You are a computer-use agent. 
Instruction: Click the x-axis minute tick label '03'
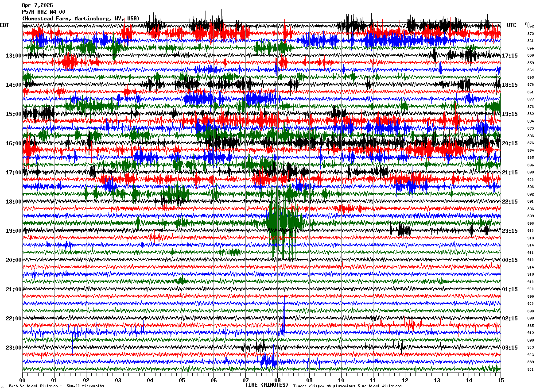click(x=118, y=380)
